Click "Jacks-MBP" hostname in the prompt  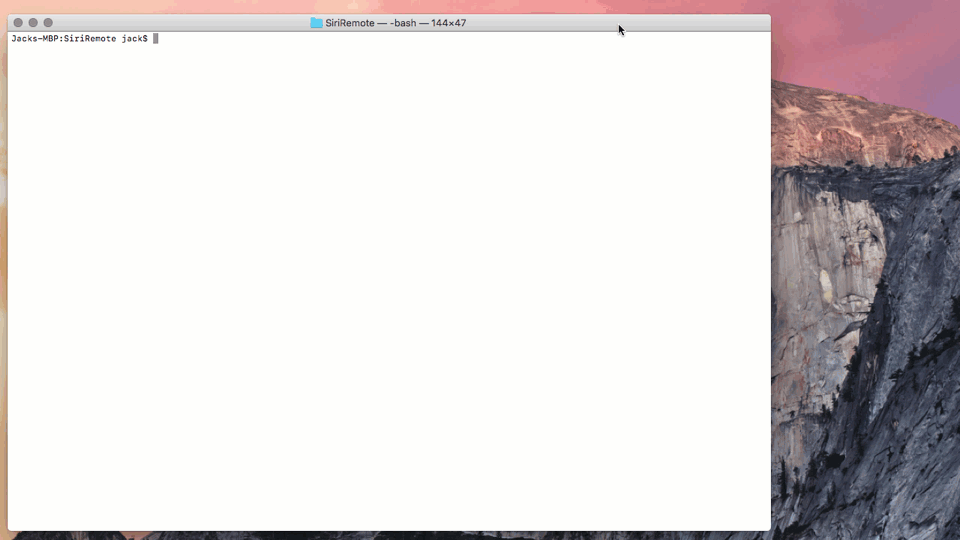point(36,38)
